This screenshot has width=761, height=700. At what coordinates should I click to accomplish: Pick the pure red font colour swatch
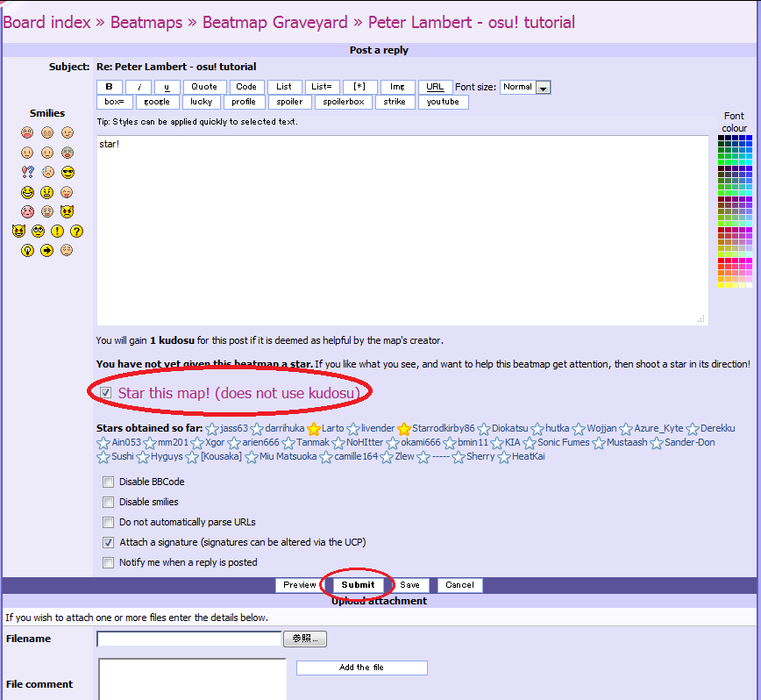[722, 261]
